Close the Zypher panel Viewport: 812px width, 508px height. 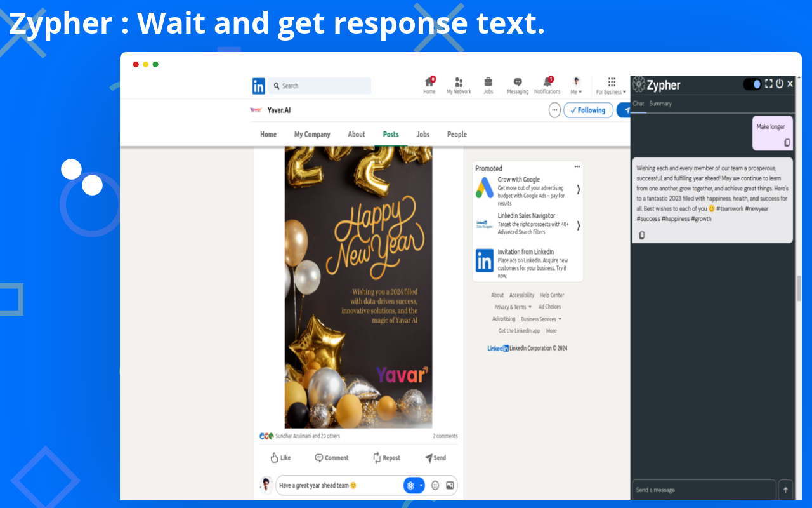point(790,84)
